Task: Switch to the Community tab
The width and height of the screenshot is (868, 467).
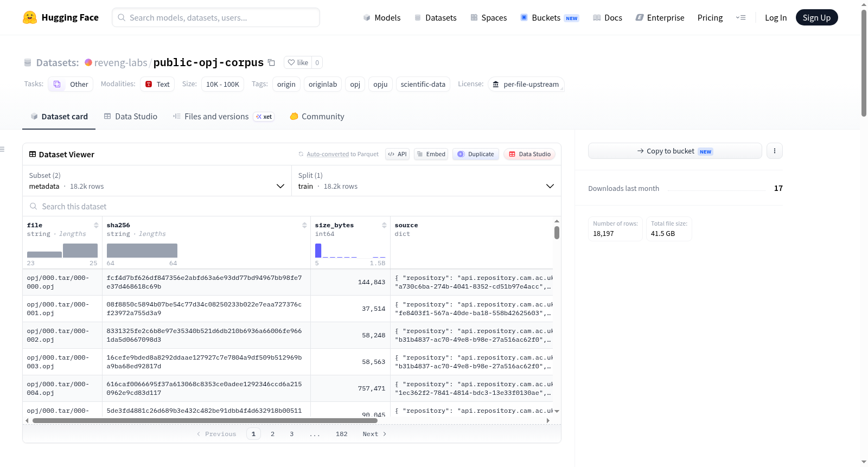Action: [x=317, y=116]
